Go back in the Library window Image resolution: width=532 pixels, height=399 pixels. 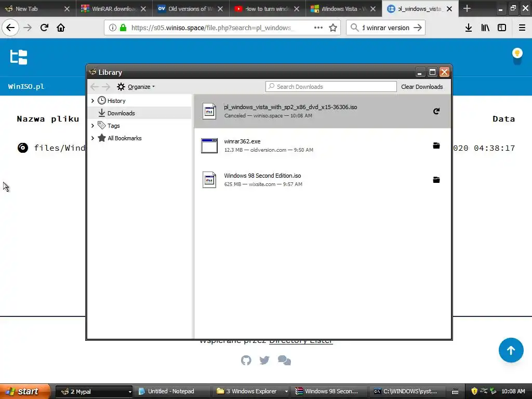point(95,87)
